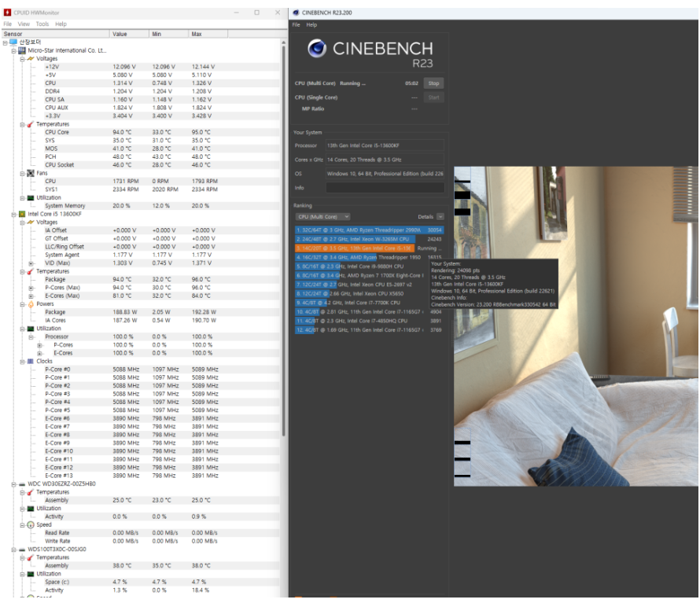Click the Voltages lightning icon under Micro-Star
The width and height of the screenshot is (700, 603).
coord(31,58)
